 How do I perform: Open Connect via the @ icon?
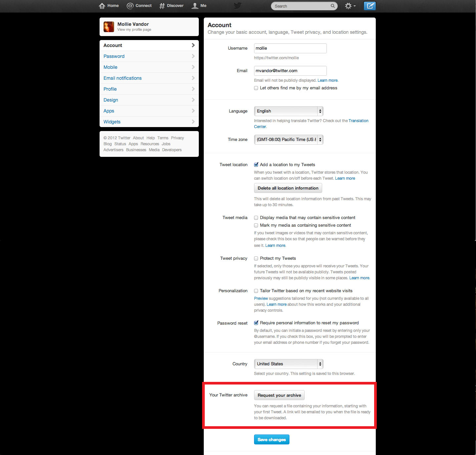point(130,6)
